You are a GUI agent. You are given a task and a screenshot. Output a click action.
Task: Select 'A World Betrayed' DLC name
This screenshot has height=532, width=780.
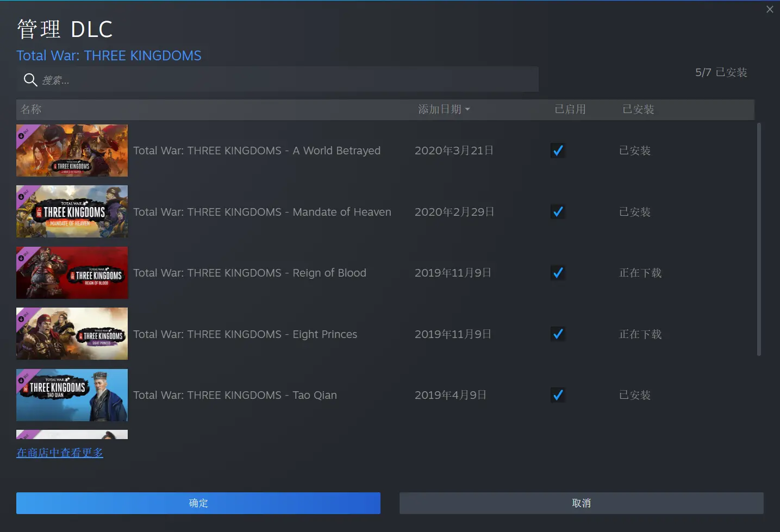257,151
